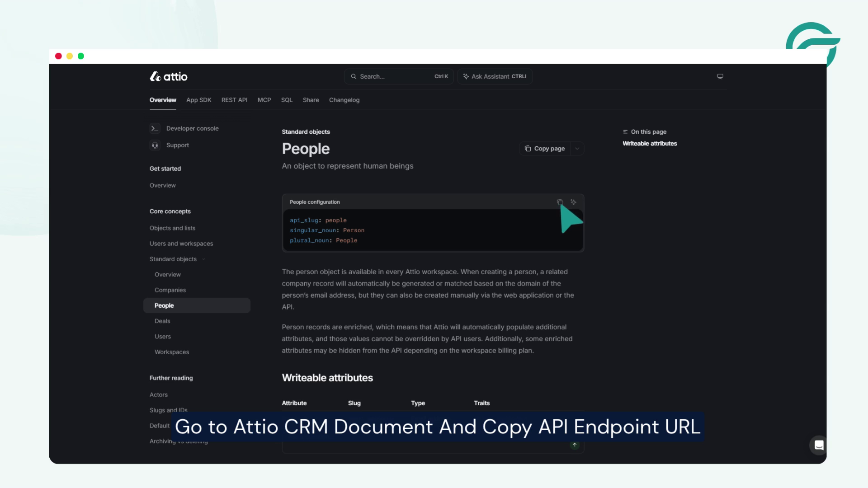Jump to Writeable attributes in page outline
This screenshot has width=868, height=488.
tap(650, 143)
